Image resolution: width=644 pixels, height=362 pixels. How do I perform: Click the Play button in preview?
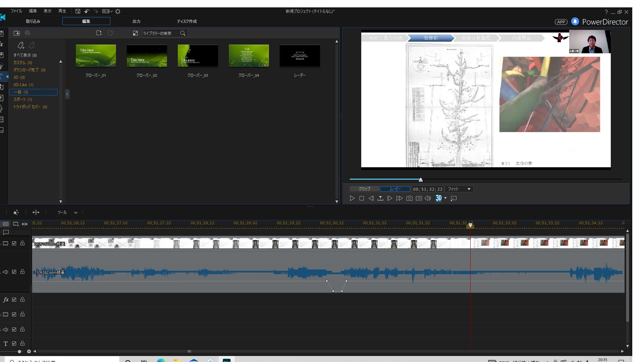point(352,198)
